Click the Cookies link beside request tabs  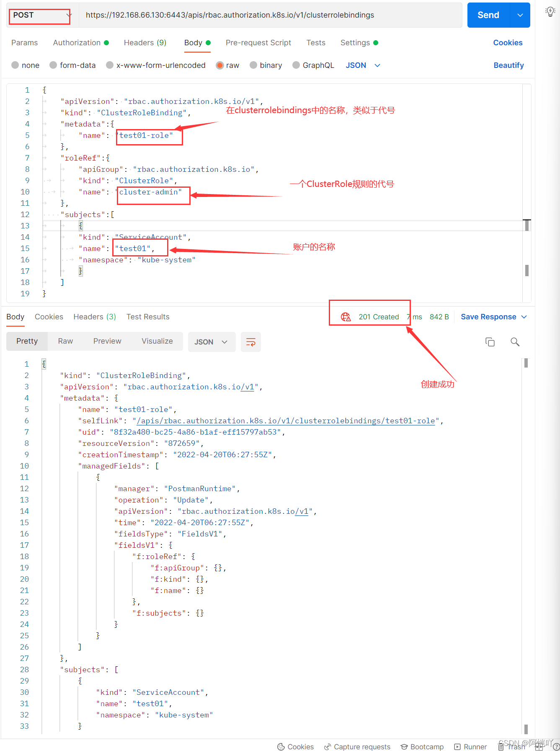[508, 43]
